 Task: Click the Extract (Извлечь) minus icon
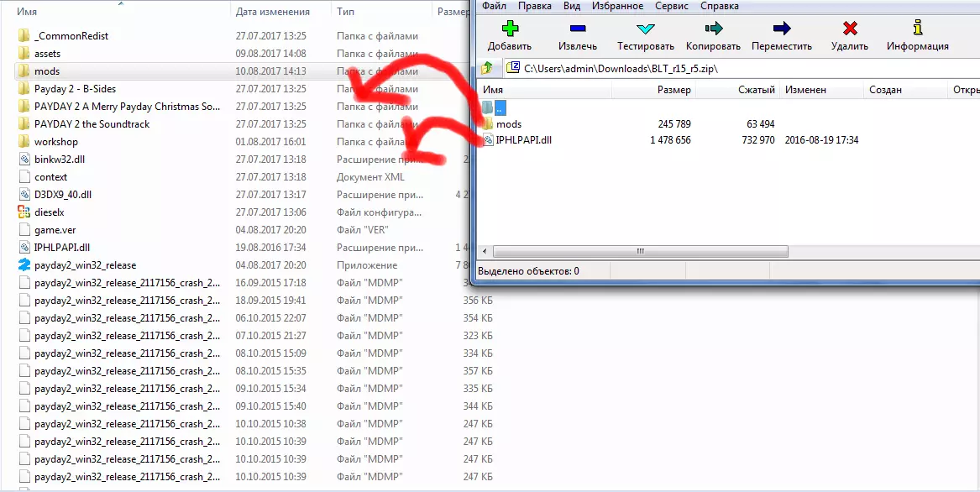(578, 29)
